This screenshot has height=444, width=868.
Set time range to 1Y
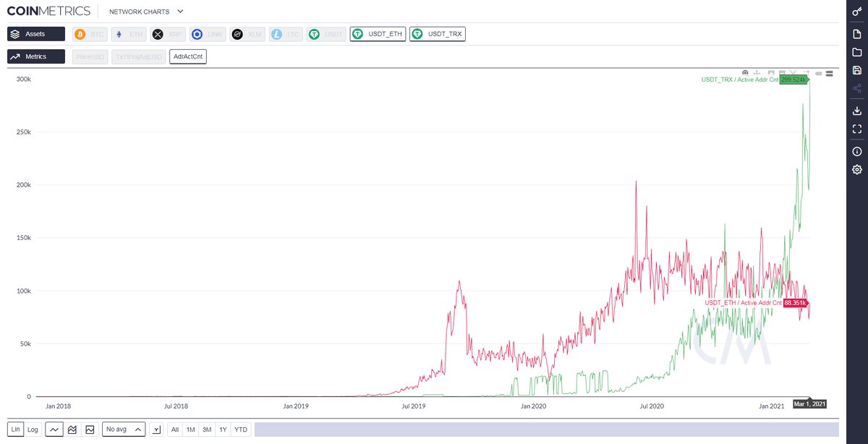tap(223, 429)
